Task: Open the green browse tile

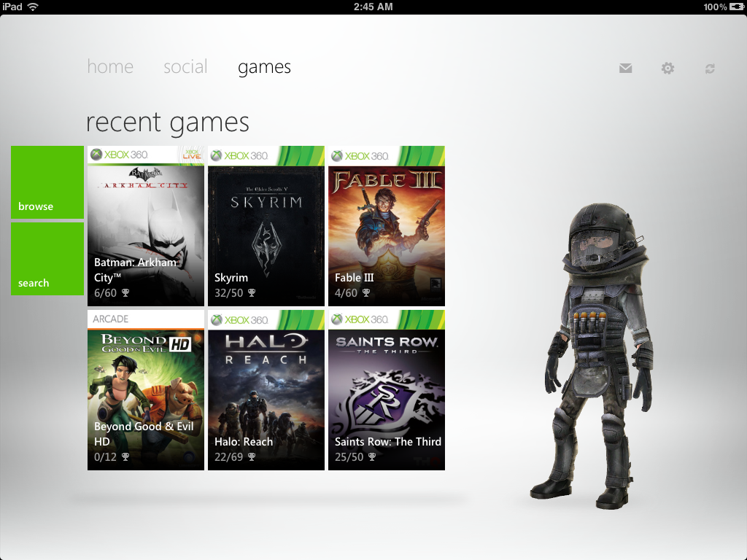Action: pos(47,182)
